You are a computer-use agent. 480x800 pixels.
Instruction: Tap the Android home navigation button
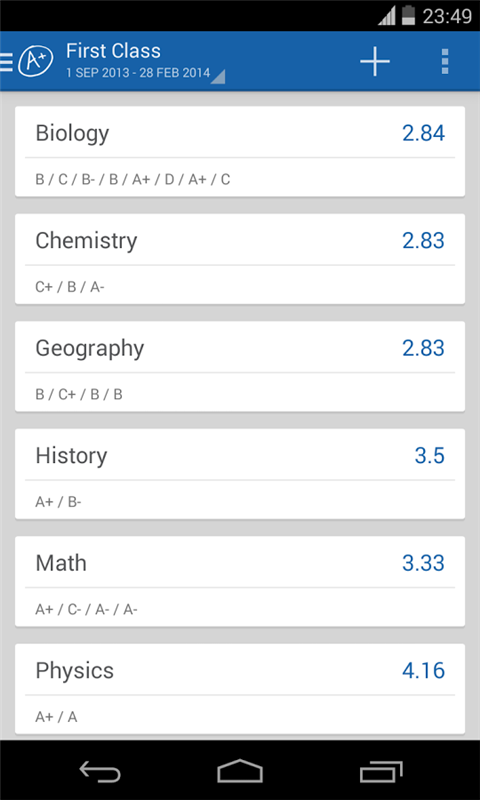240,770
